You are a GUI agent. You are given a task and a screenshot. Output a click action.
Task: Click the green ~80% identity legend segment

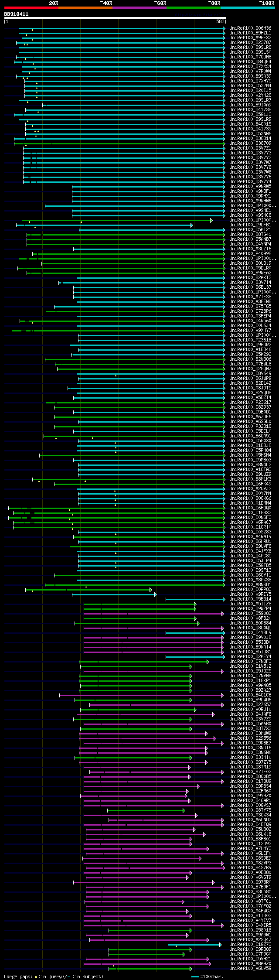coord(193,8)
